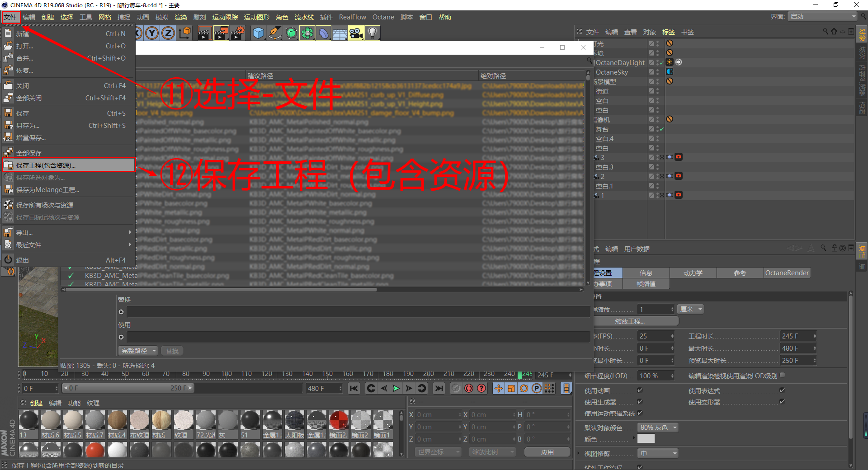
Task: Go to end of timeline
Action: [439, 388]
